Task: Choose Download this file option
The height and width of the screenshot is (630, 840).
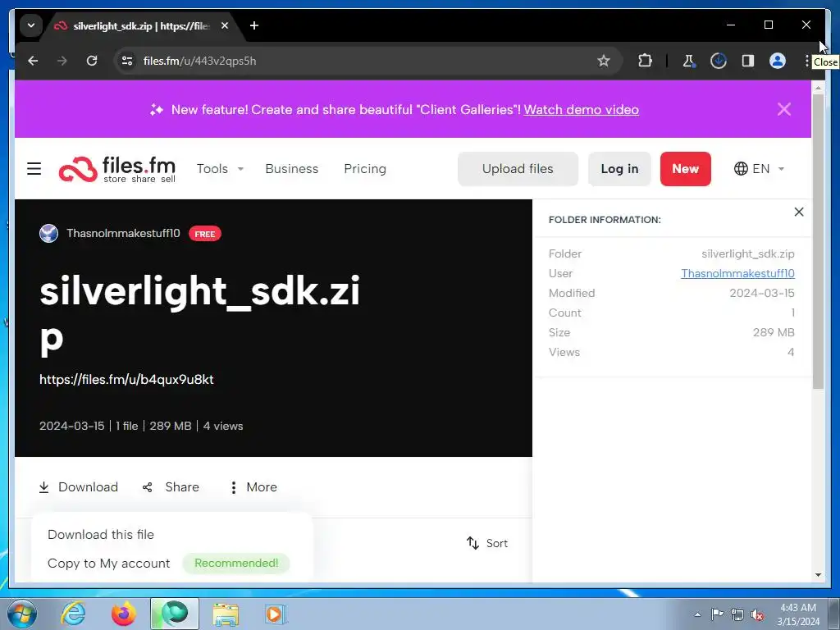Action: coord(101,534)
